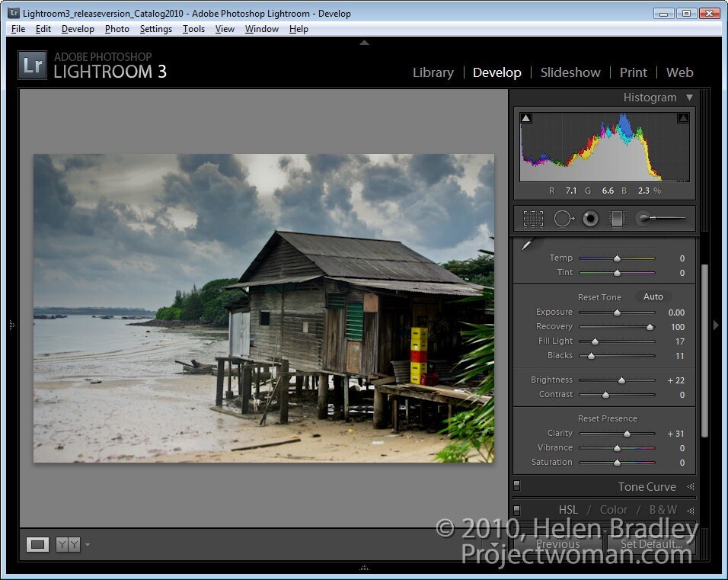Click the Blacks slider handle
This screenshot has width=728, height=580.
click(591, 356)
